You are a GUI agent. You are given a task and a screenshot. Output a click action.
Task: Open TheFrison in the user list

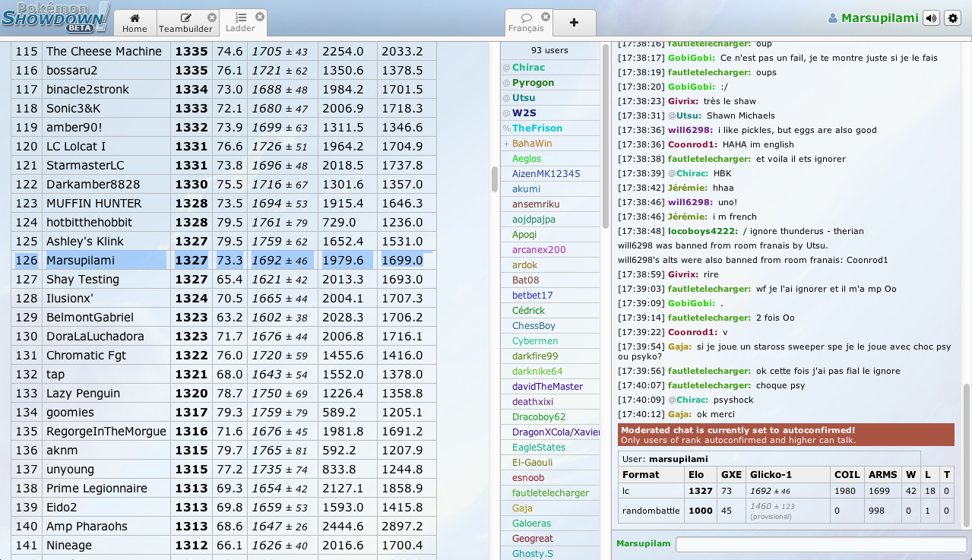551,128
